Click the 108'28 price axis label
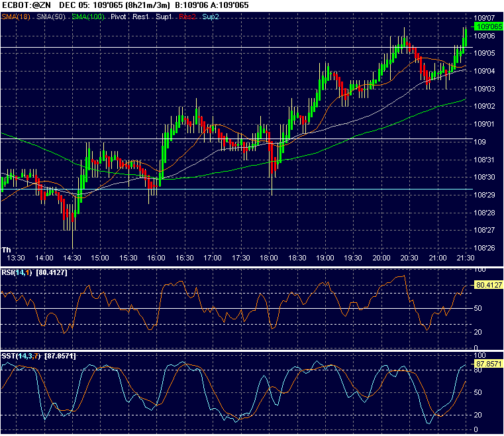 (x=484, y=213)
